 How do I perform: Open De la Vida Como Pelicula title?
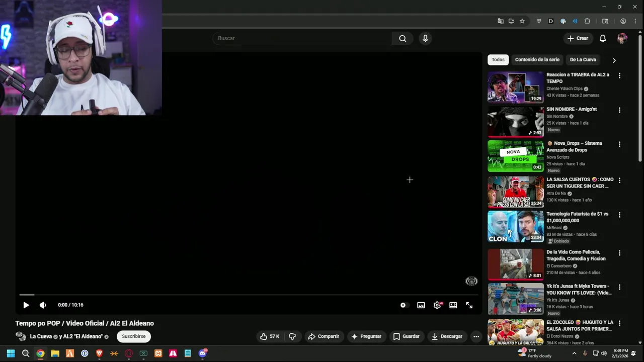point(576,255)
